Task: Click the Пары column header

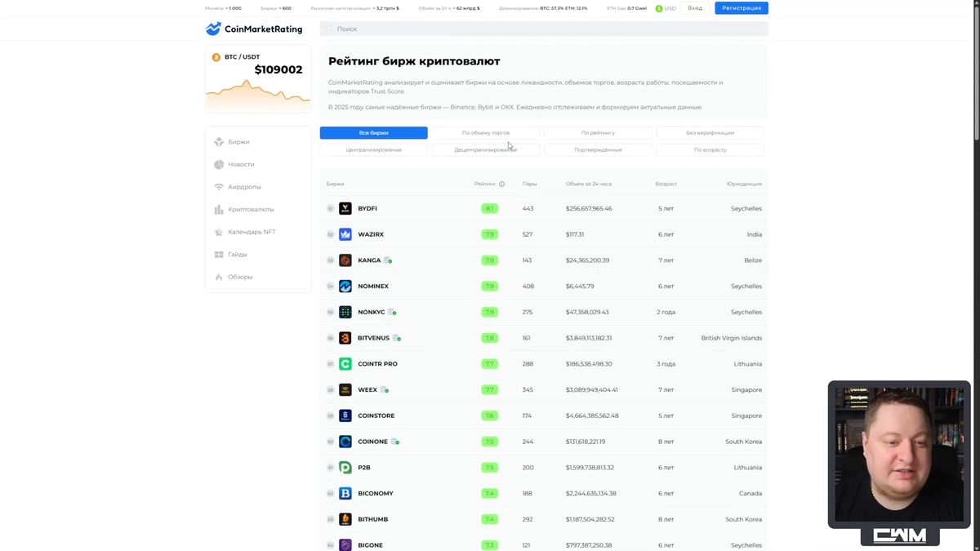Action: coord(530,184)
